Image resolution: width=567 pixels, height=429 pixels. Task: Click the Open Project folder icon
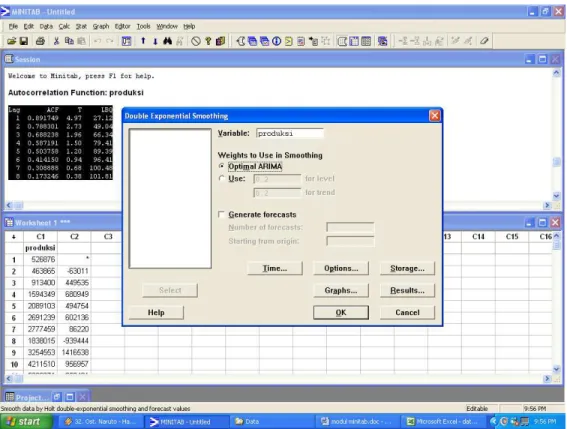(11, 41)
